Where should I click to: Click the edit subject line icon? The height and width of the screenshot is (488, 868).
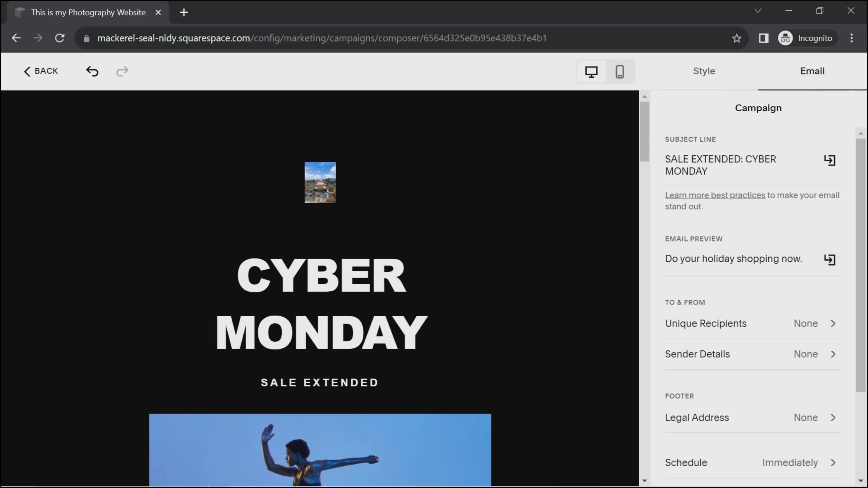830,159
